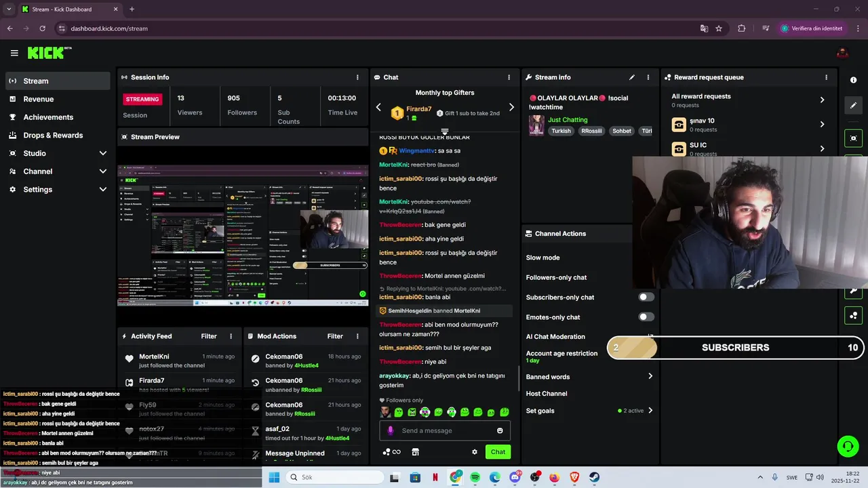Click the browser address bar URL
The width and height of the screenshot is (868, 488).
pyautogui.click(x=109, y=28)
